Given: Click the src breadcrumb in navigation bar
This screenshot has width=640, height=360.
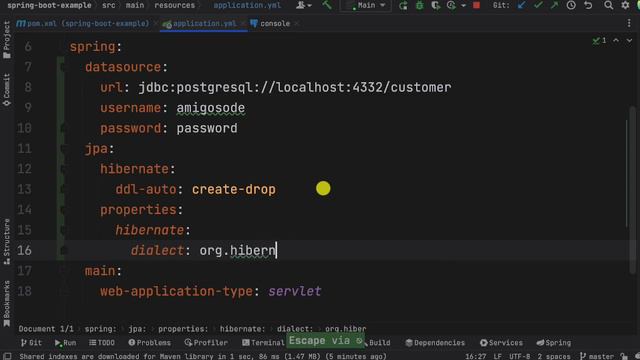Looking at the screenshot, I should (109, 5).
